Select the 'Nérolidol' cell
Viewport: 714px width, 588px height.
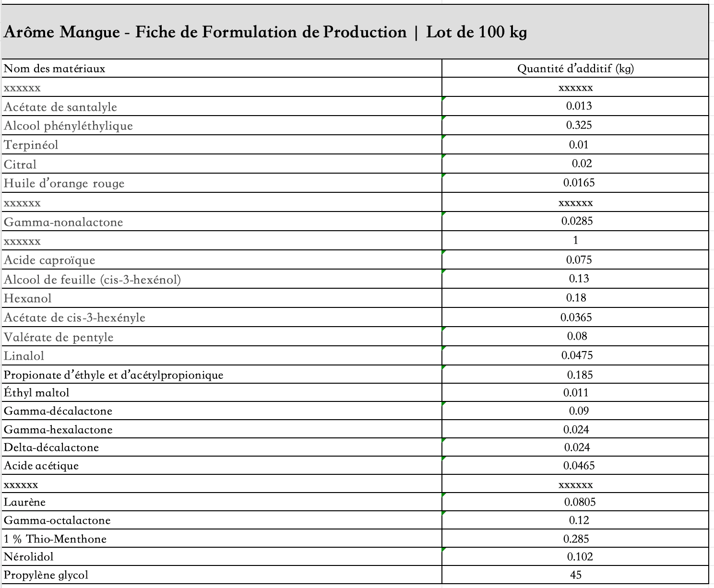click(x=221, y=557)
